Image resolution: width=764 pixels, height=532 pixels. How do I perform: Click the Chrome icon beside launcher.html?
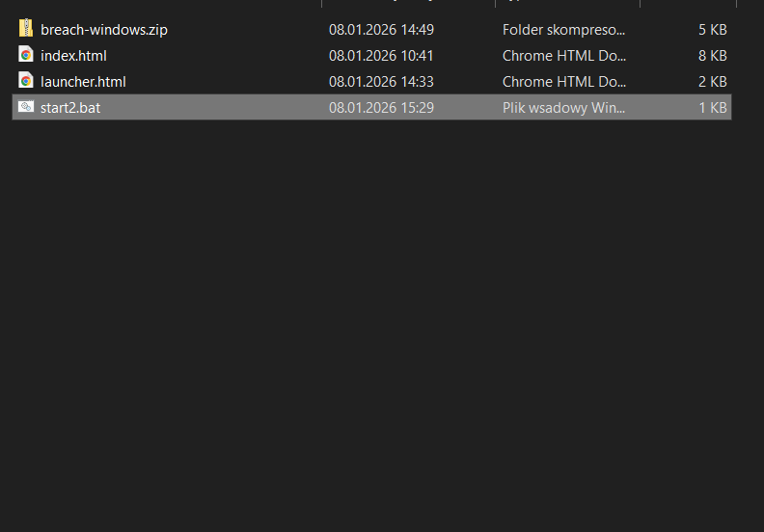click(x=26, y=81)
